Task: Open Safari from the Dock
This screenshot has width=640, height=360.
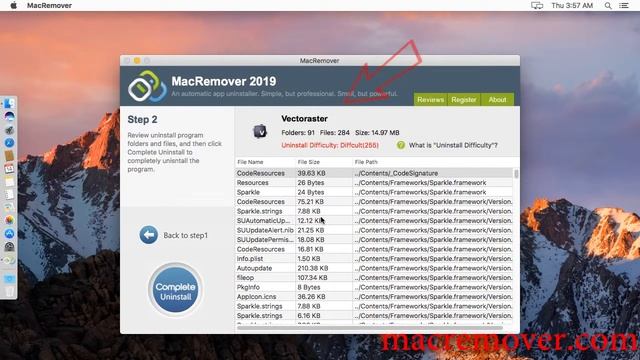Action: [x=9, y=143]
